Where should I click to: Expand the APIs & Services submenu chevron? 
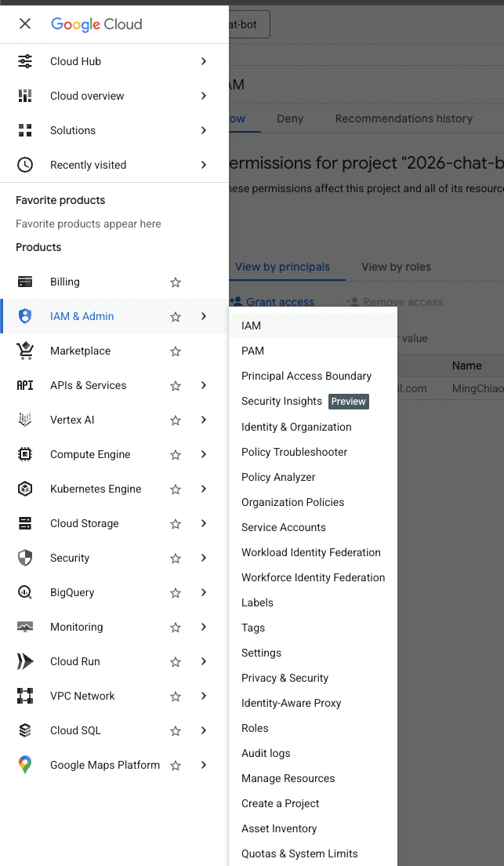pyautogui.click(x=204, y=385)
